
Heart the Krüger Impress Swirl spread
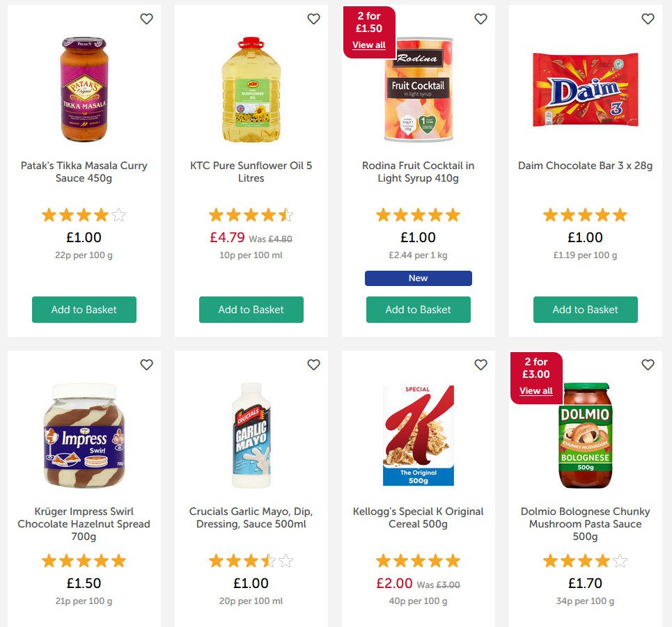point(146,365)
